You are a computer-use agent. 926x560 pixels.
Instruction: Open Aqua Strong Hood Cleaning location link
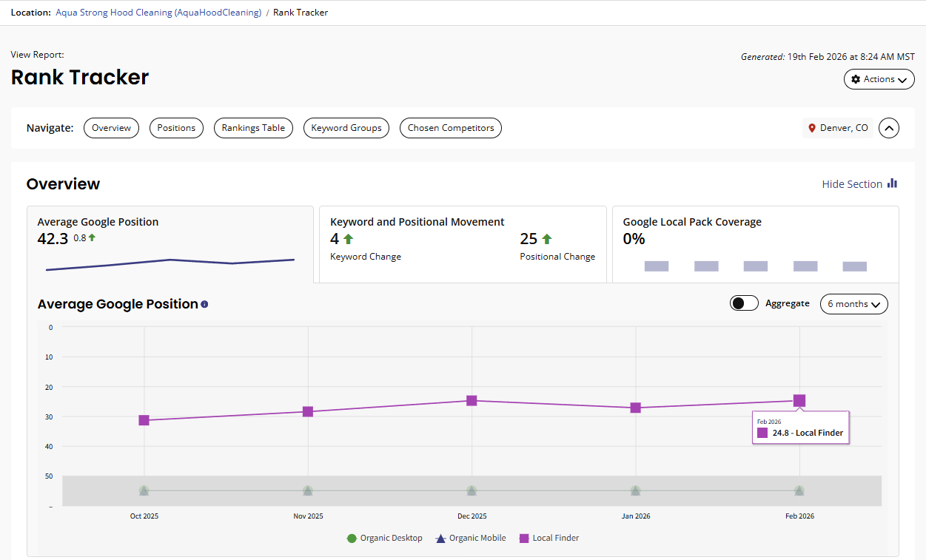pyautogui.click(x=158, y=13)
